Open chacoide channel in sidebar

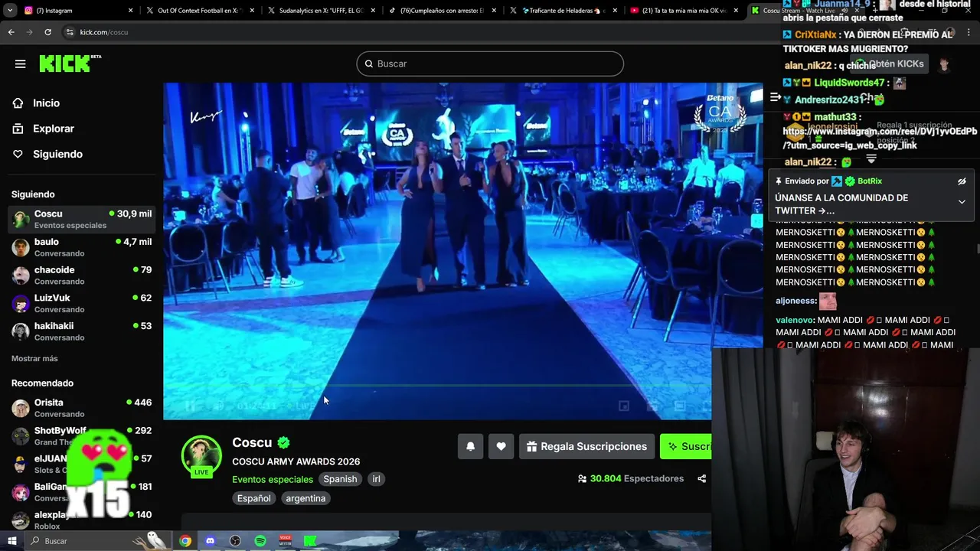[81, 275]
